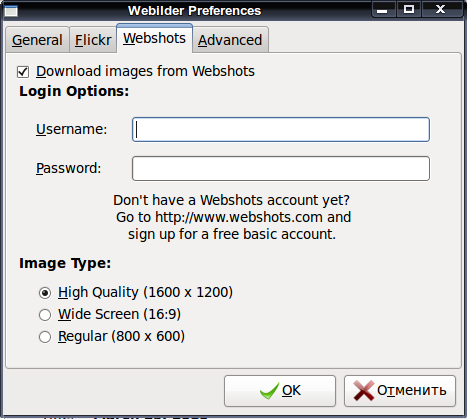This screenshot has width=467, height=419.
Task: Switch to the Flickr tab
Action: click(x=93, y=40)
